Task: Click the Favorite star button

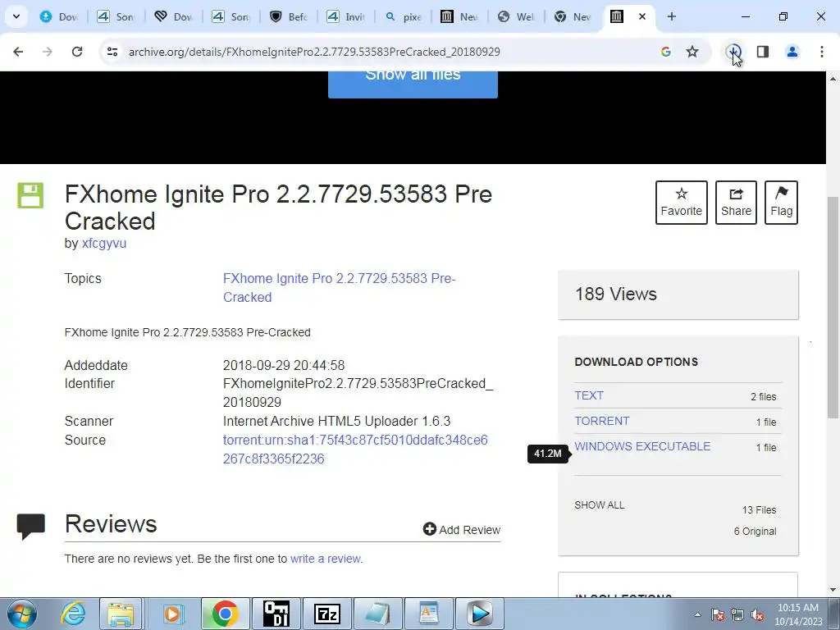Action: point(682,203)
